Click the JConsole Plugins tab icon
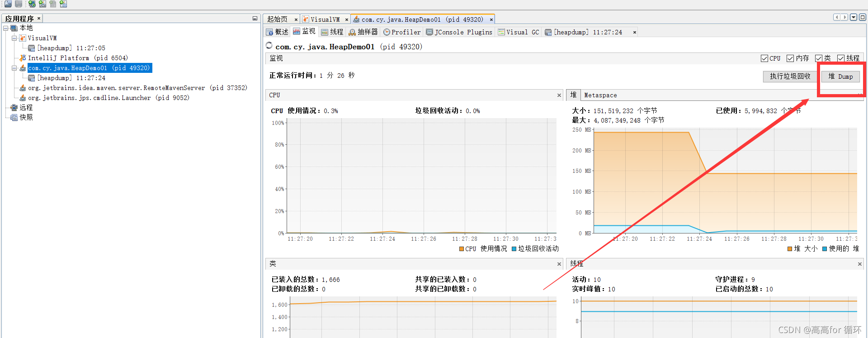Screen dimensions: 868x338 [x=430, y=32]
